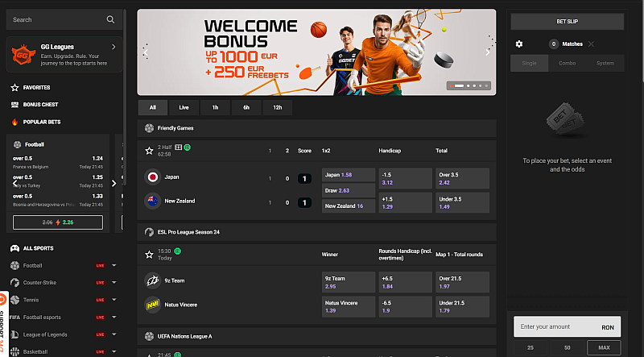Click the banner slide indicator dots
644x357 pixels.
point(469,85)
